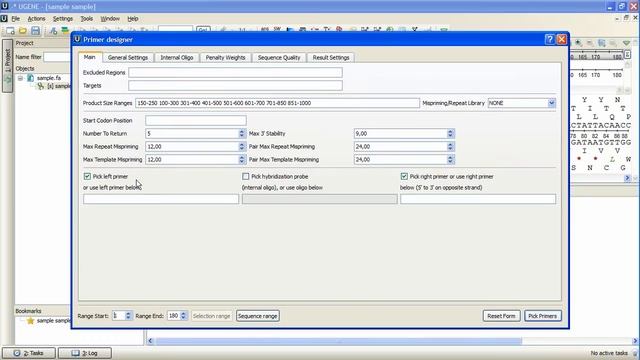Click the Max Repeat Mispriming spinner arrows
640x360 pixels.
click(x=242, y=147)
